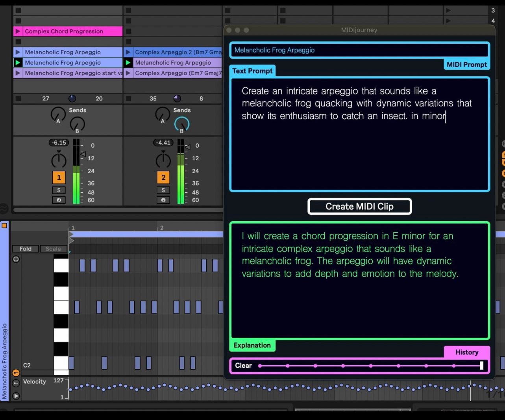Solo track 2 with the S button

tap(163, 190)
